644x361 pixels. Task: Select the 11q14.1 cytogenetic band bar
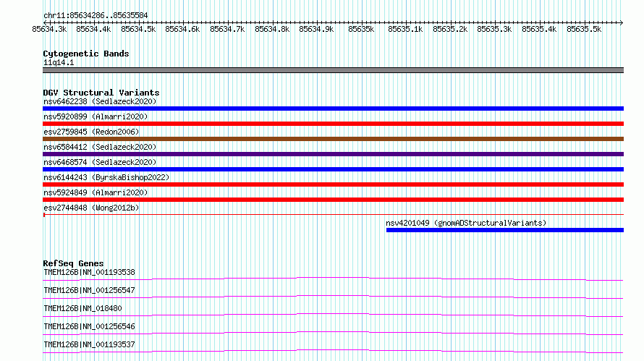click(x=333, y=70)
